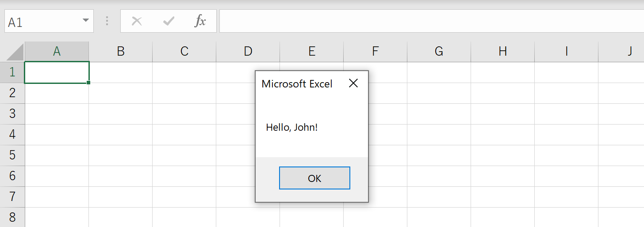Click the Name Box showing A1
The image size is (644, 227).
click(49, 21)
